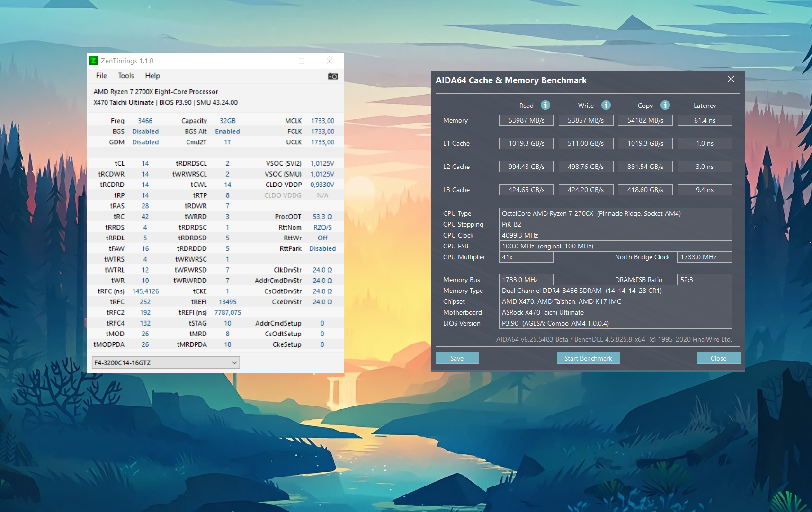Click the tRFC value 252
Screen dimensions: 812x512
click(145, 302)
